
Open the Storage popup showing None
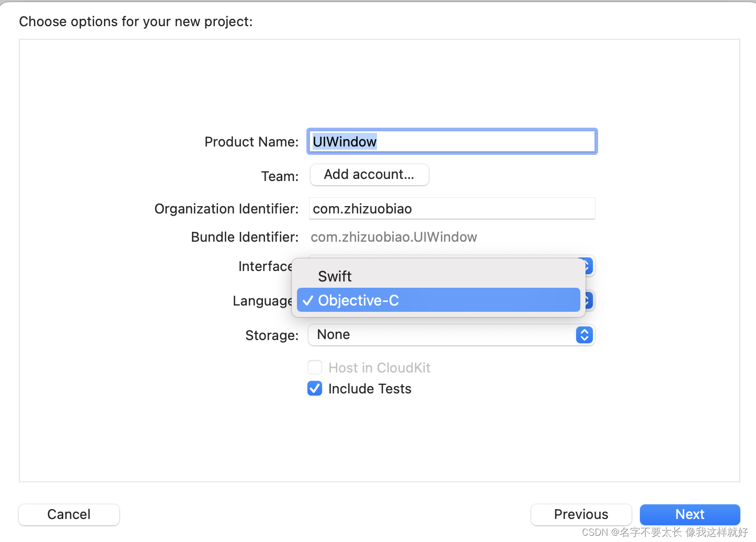tap(451, 335)
